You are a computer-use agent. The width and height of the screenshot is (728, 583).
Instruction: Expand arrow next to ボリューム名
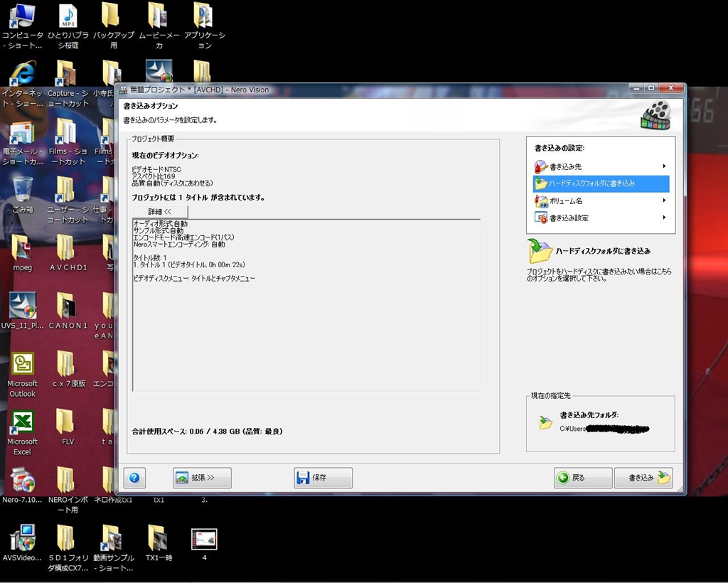point(664,200)
